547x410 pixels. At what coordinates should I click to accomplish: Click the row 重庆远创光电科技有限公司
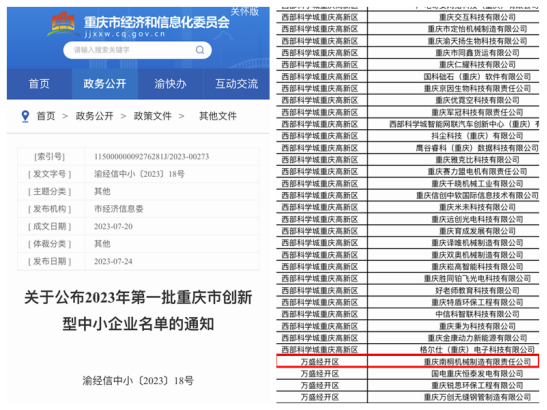407,219
